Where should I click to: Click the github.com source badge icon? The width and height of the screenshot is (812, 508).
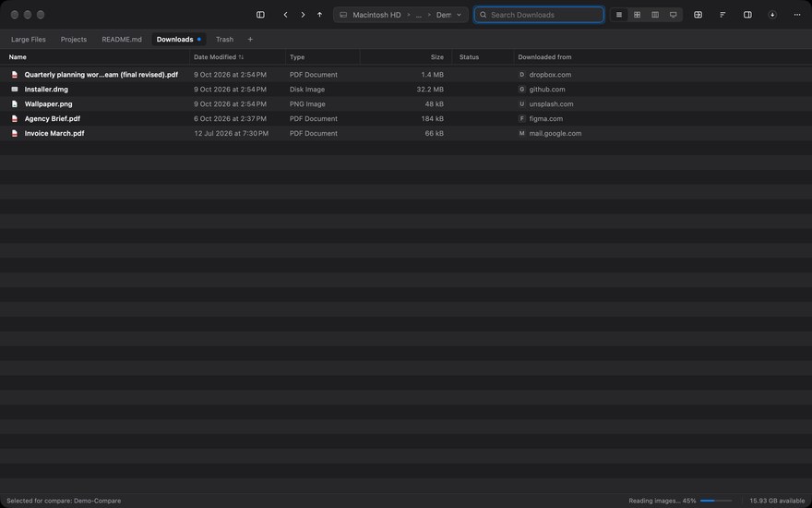point(522,90)
